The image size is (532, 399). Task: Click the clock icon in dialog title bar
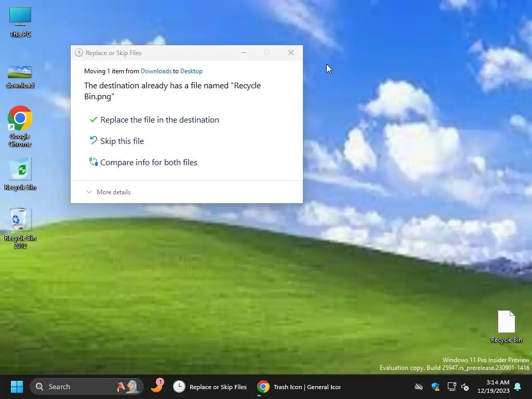click(79, 52)
